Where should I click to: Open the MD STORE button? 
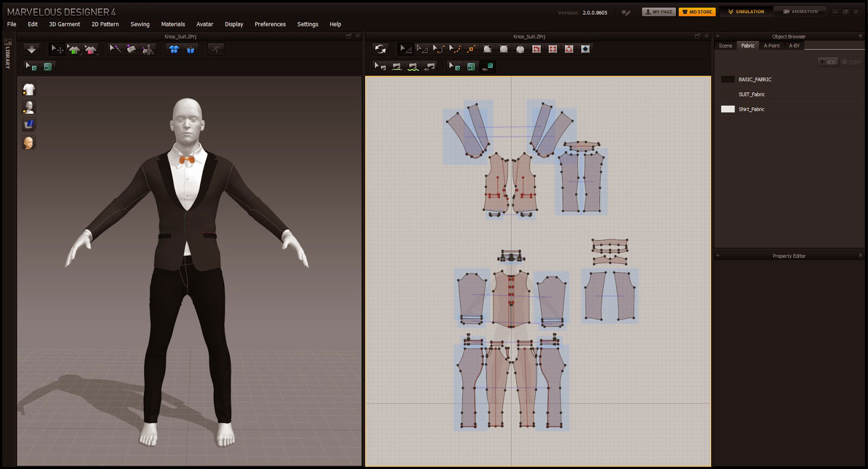[697, 12]
